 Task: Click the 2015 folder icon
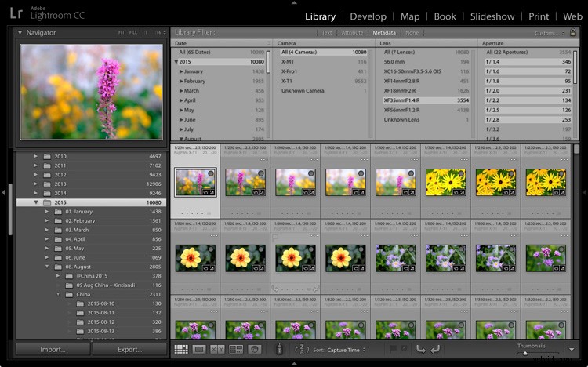pos(47,202)
